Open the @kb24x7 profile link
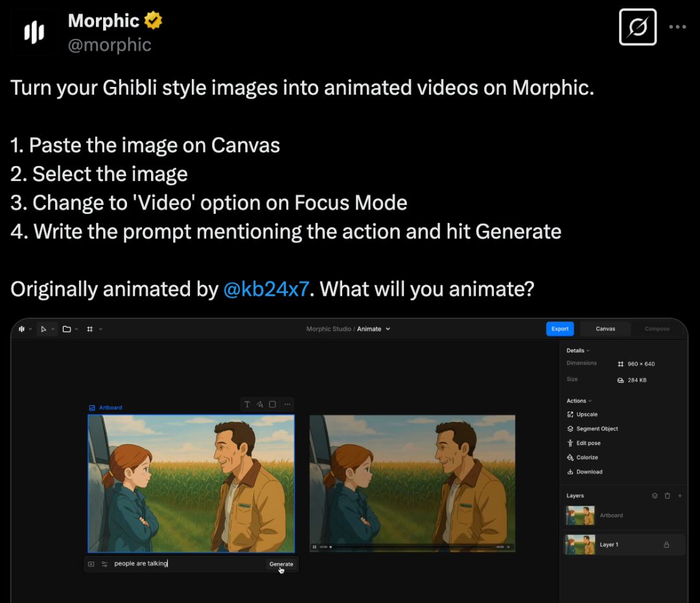This screenshot has height=603, width=700. (x=266, y=289)
